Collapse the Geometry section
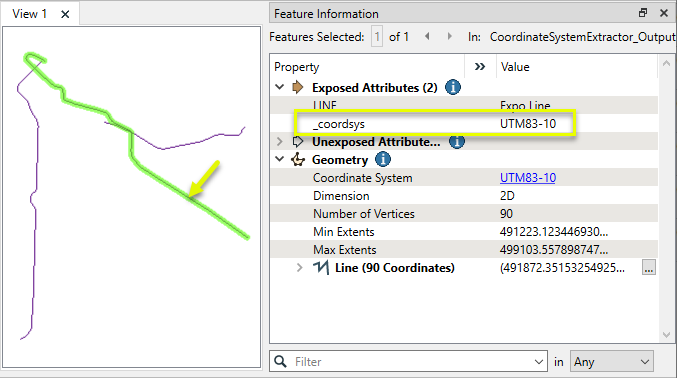The width and height of the screenshot is (677, 378). (x=279, y=159)
